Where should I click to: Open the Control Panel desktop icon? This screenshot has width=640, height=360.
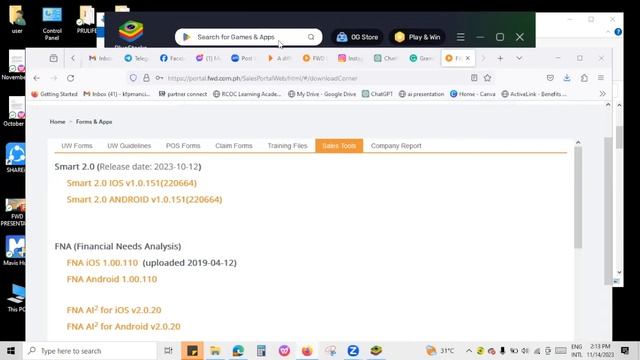52,23
